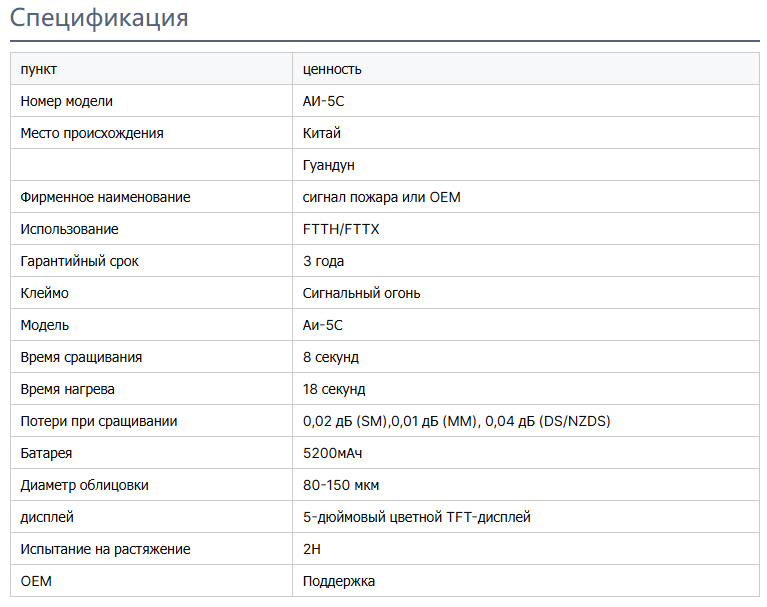Select 'Время нагрева' label
Image resolution: width=767 pixels, height=607 pixels.
tap(68, 389)
